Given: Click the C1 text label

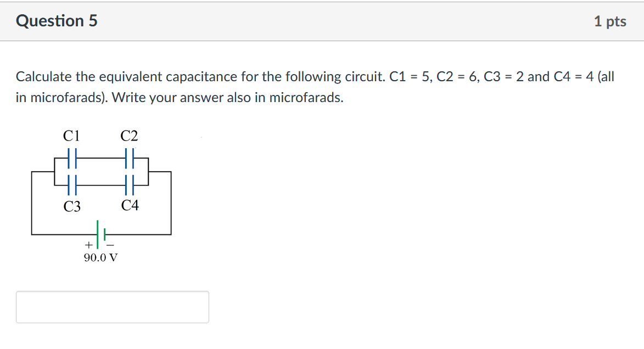Looking at the screenshot, I should (71, 136).
